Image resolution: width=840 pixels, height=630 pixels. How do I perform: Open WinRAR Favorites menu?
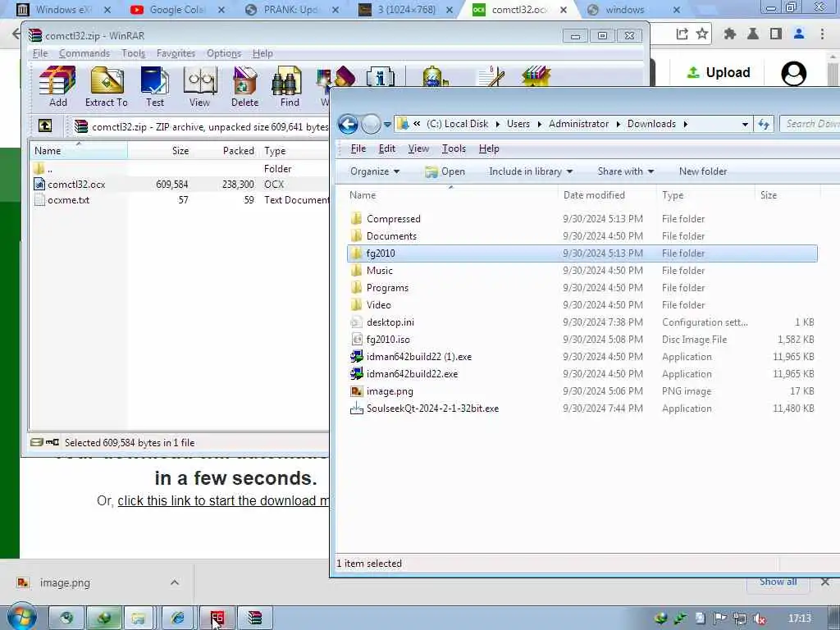[176, 53]
